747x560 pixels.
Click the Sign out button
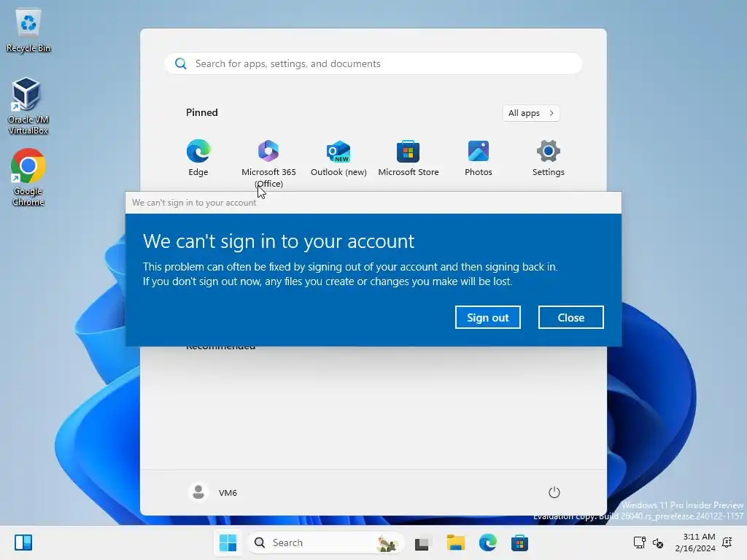pyautogui.click(x=488, y=317)
